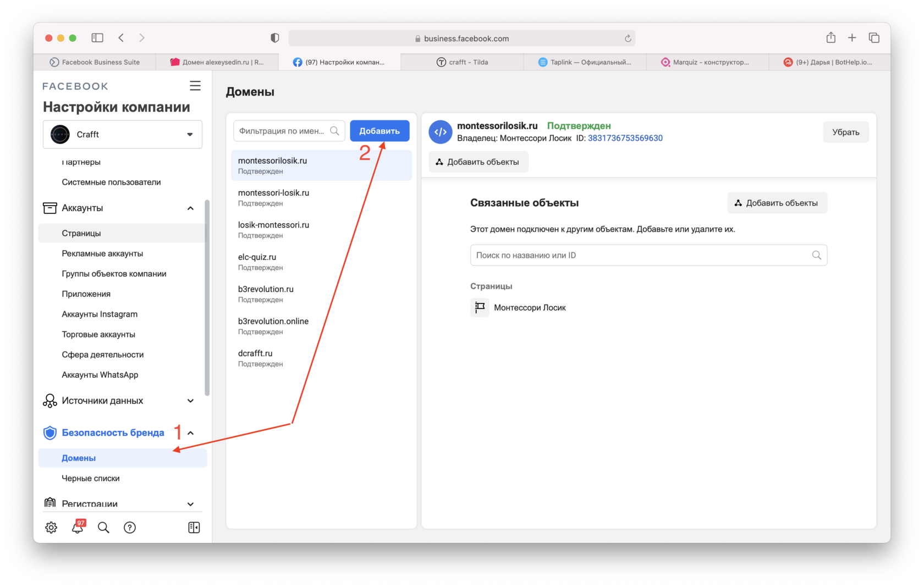This screenshot has height=587, width=924.
Task: Select dcrafft.ru domain
Action: click(x=321, y=358)
